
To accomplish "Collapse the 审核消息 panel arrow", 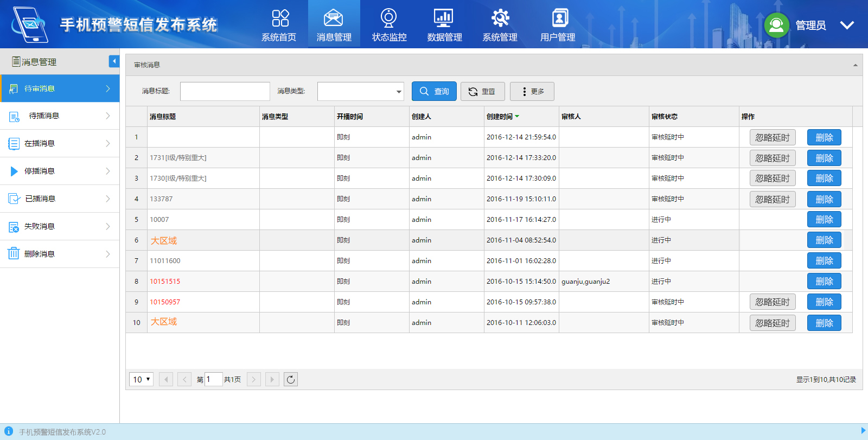I will (855, 65).
